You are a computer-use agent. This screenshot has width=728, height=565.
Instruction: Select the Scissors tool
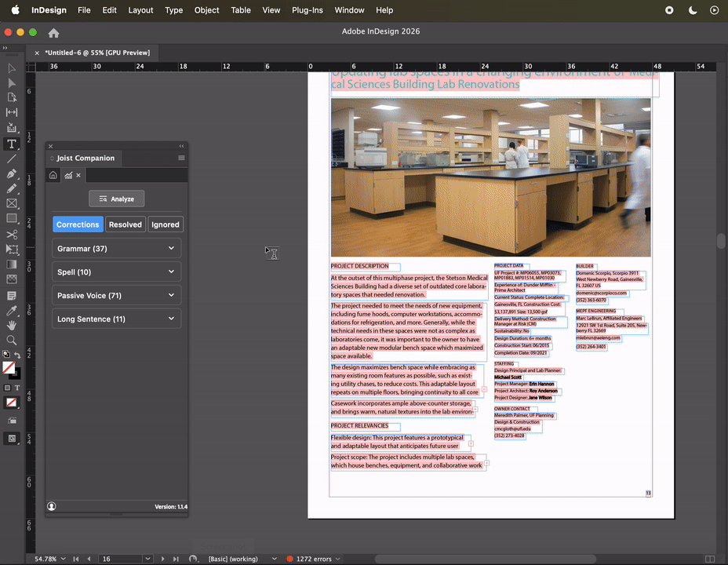(x=12, y=235)
